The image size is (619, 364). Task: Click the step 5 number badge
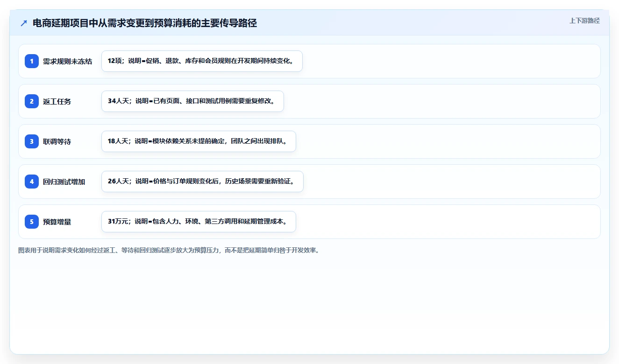[x=32, y=222]
